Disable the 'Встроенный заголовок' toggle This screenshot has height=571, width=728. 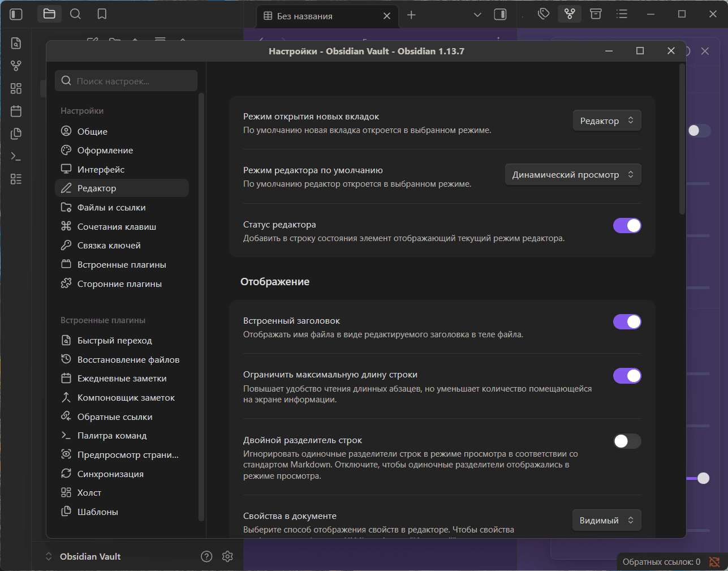(x=627, y=322)
